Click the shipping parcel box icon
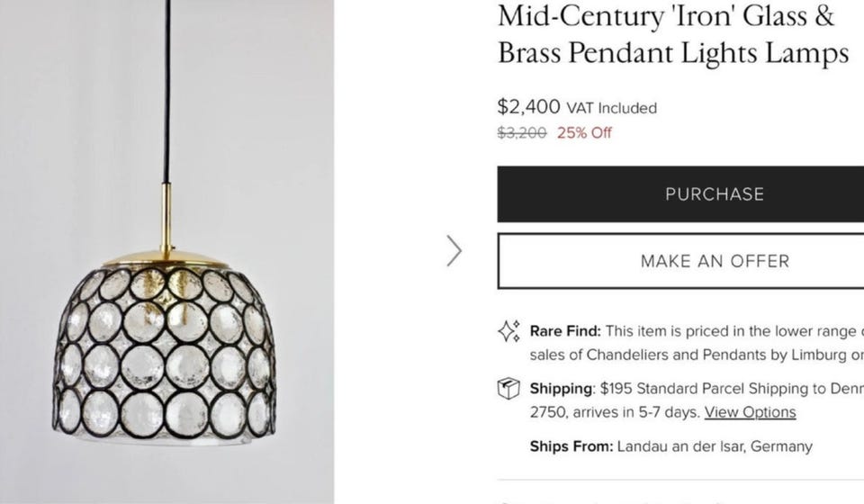 coord(508,389)
